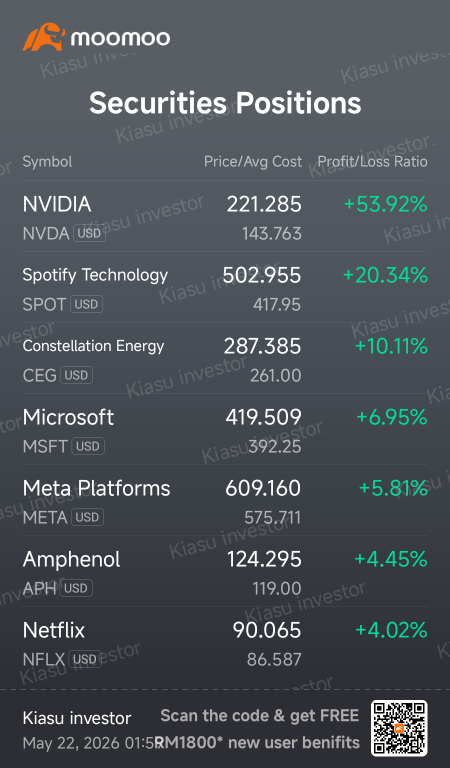Click the USD badge beside SPOT
The height and width of the screenshot is (768, 450).
click(86, 304)
